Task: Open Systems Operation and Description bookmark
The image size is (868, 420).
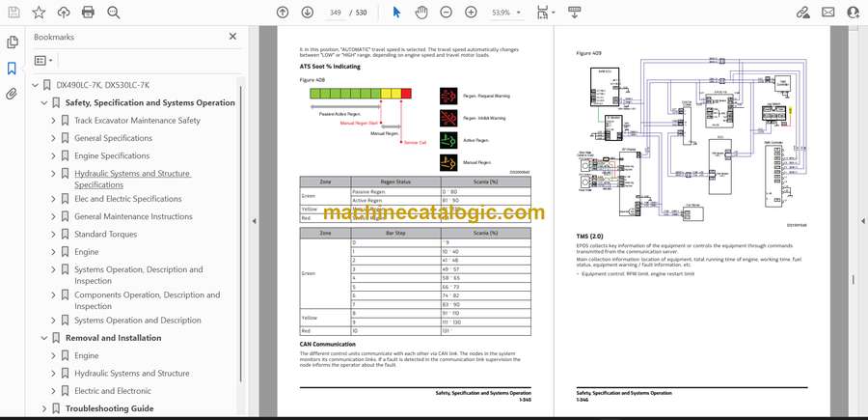Action: coord(138,321)
